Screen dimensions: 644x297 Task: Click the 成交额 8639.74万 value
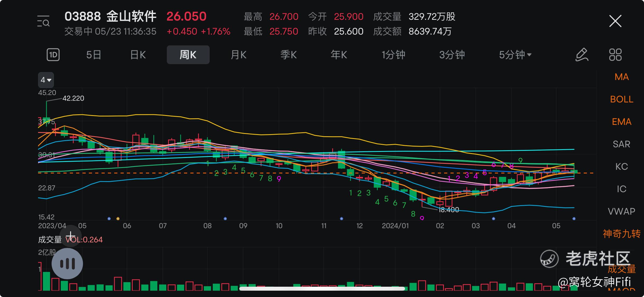[430, 31]
